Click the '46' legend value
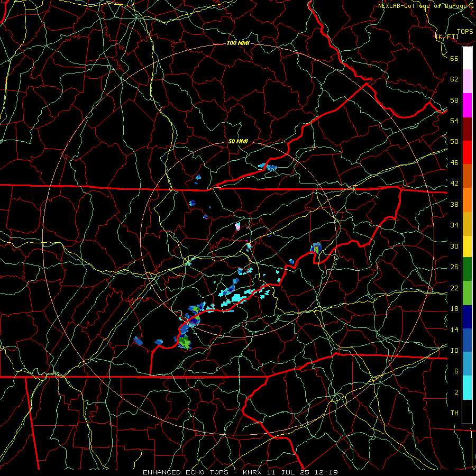The height and width of the screenshot is (476, 476). (x=454, y=163)
